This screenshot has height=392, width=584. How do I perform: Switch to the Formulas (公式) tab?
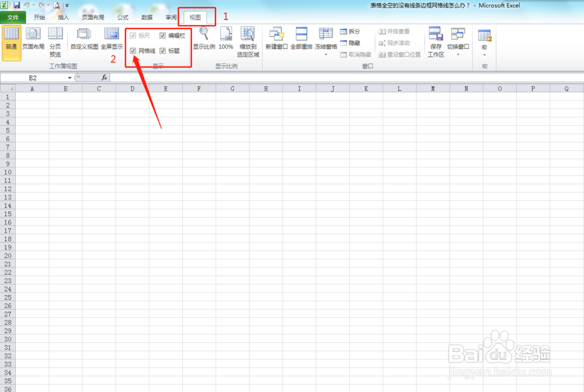(x=123, y=17)
